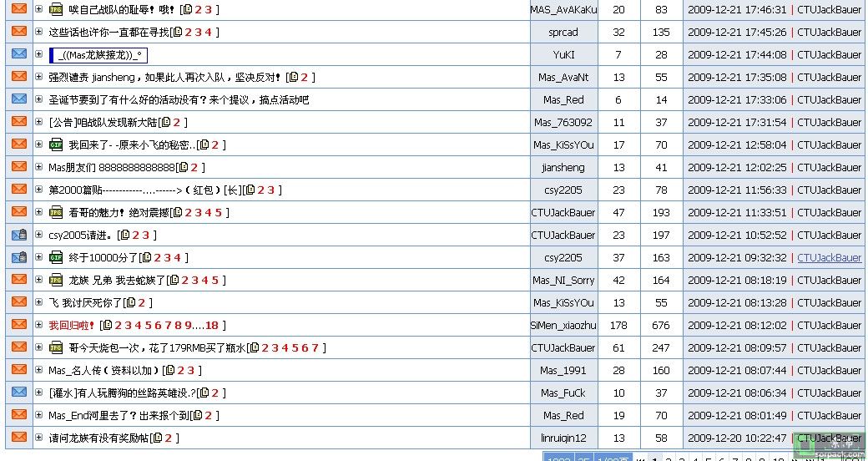Open the red 我回归啦 thread title

tap(72, 326)
